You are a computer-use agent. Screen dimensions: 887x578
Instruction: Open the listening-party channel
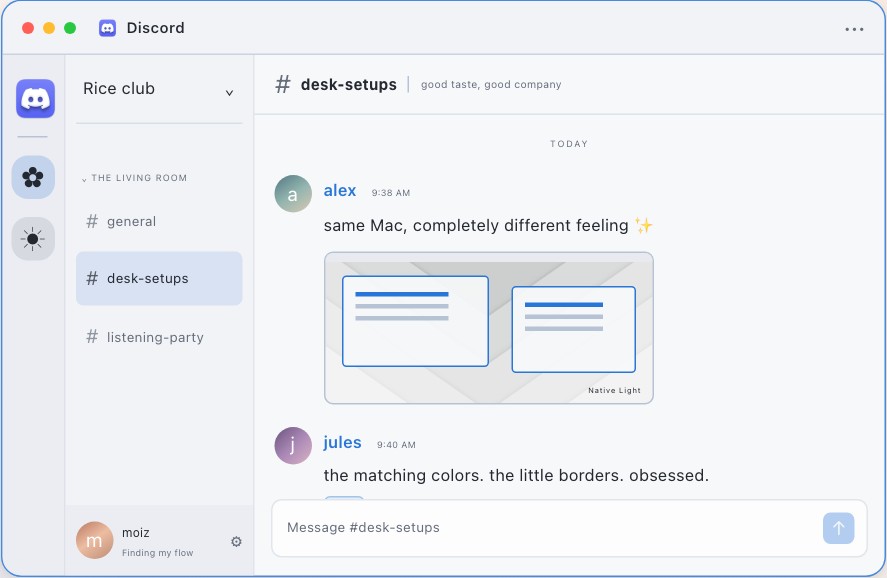[x=159, y=337]
